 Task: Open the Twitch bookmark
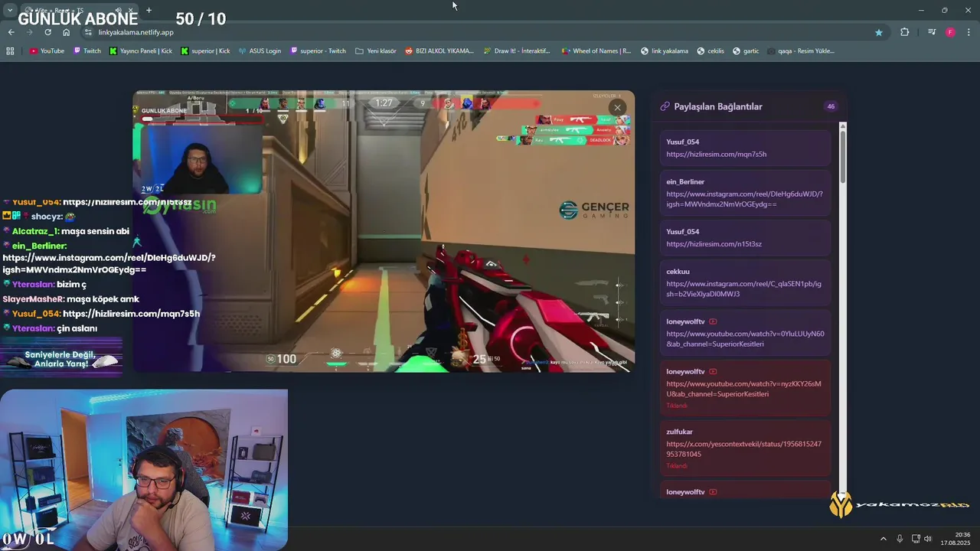tap(87, 51)
